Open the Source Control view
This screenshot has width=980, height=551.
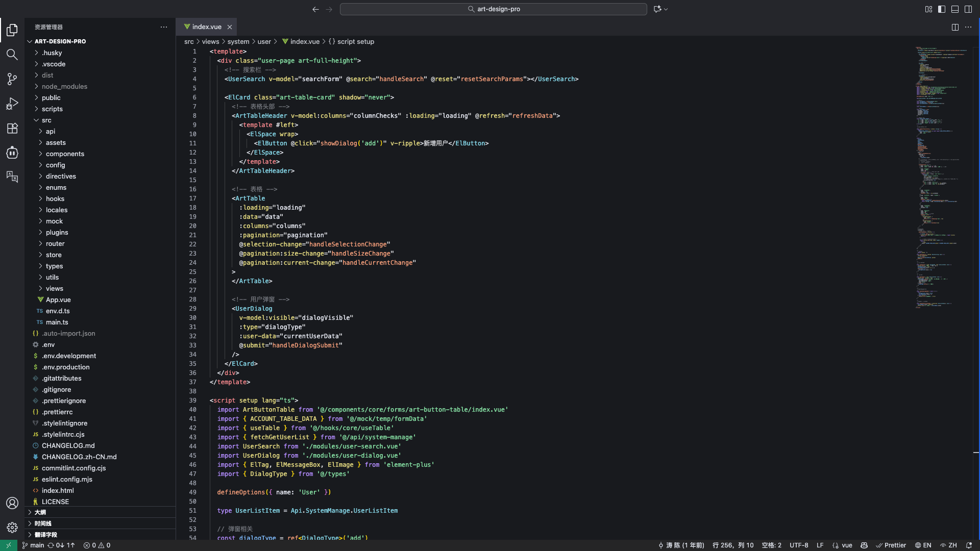click(x=12, y=79)
